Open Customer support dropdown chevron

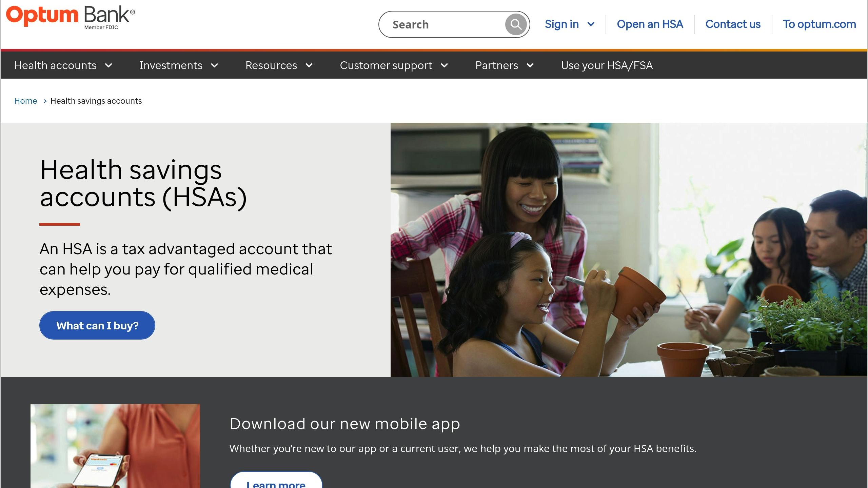tap(445, 65)
